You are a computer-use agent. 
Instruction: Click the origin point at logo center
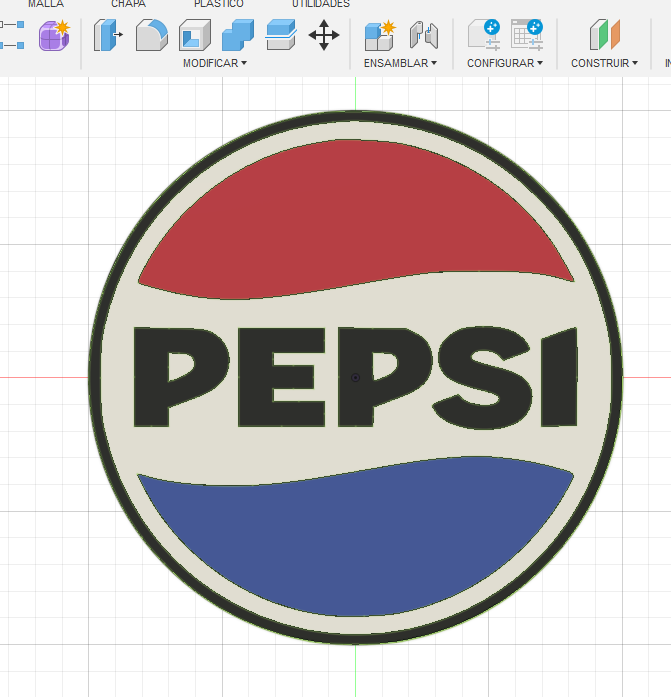pyautogui.click(x=355, y=377)
